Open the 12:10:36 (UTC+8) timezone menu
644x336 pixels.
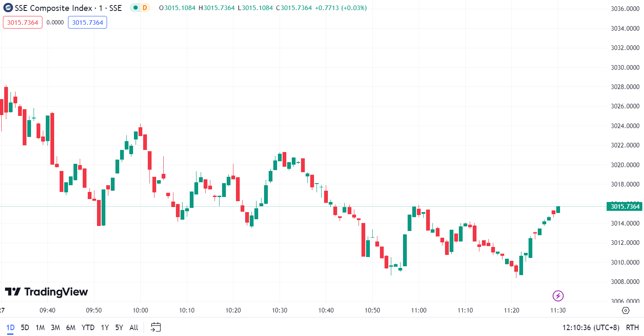(x=591, y=328)
